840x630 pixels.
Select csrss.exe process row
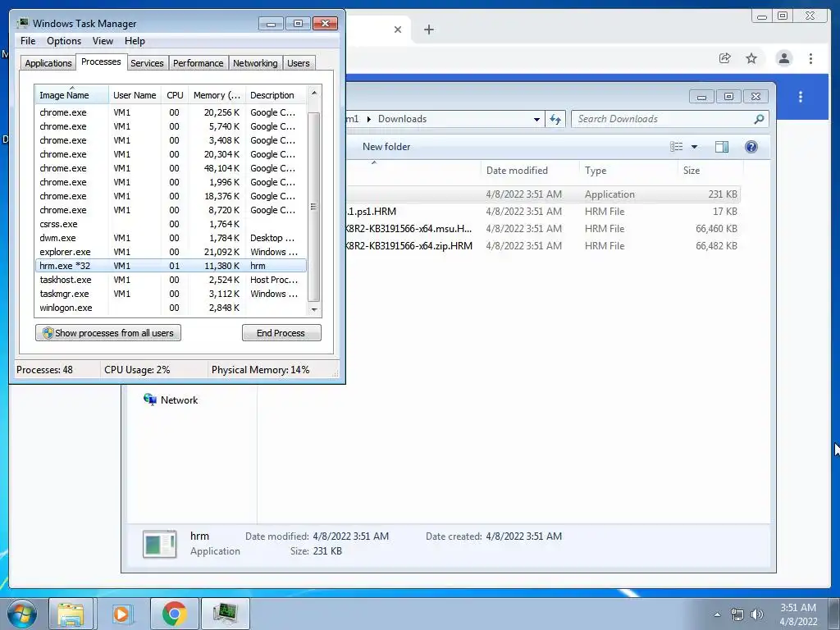171,224
